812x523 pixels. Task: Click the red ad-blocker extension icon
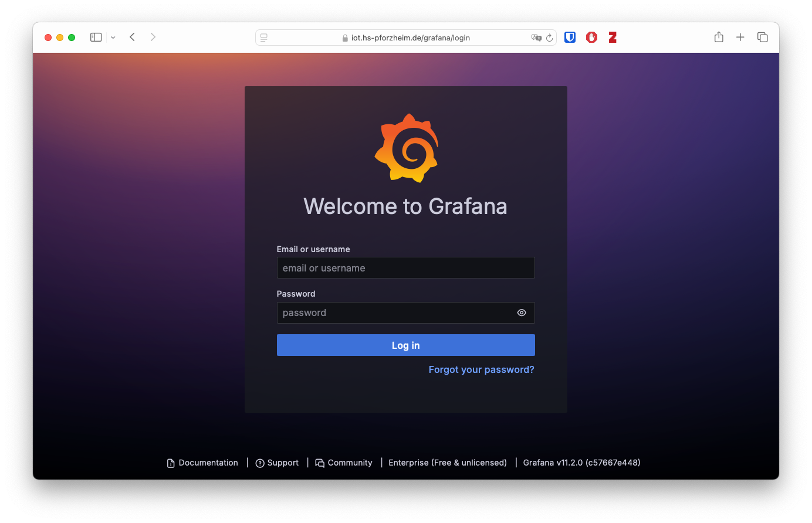pos(591,37)
